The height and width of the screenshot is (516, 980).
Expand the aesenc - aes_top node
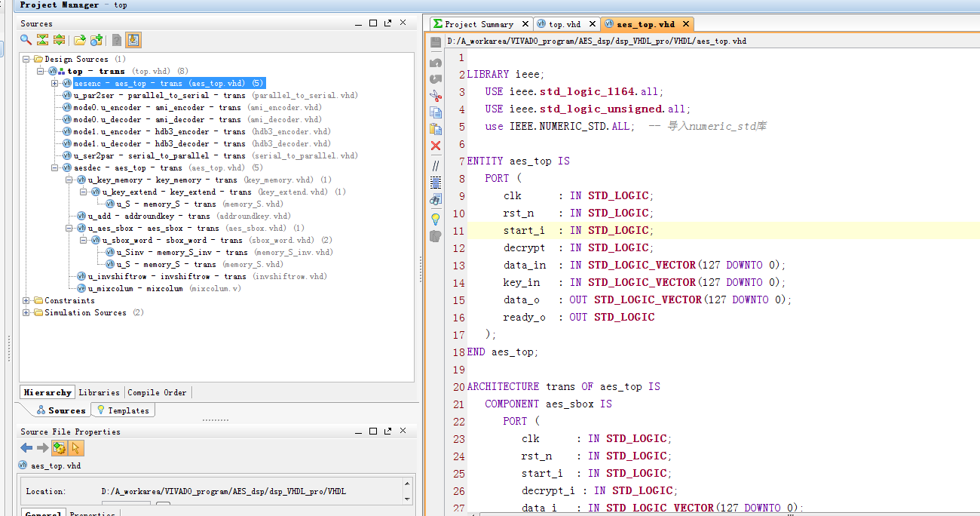(x=55, y=83)
